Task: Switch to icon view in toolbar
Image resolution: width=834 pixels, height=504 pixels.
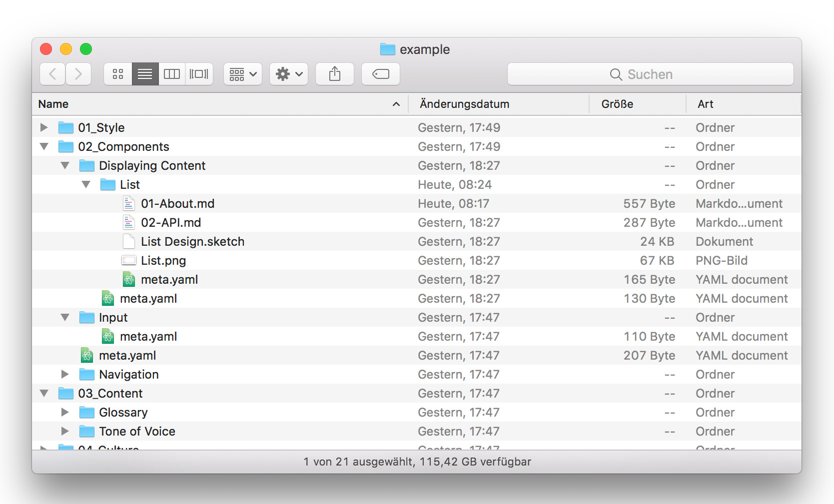Action: 118,74
